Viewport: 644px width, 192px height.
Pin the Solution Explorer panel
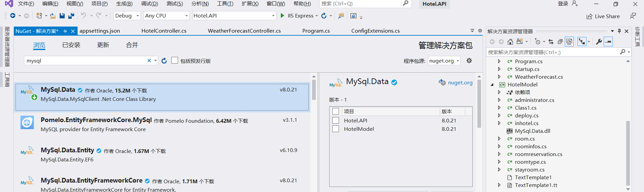coord(619,31)
